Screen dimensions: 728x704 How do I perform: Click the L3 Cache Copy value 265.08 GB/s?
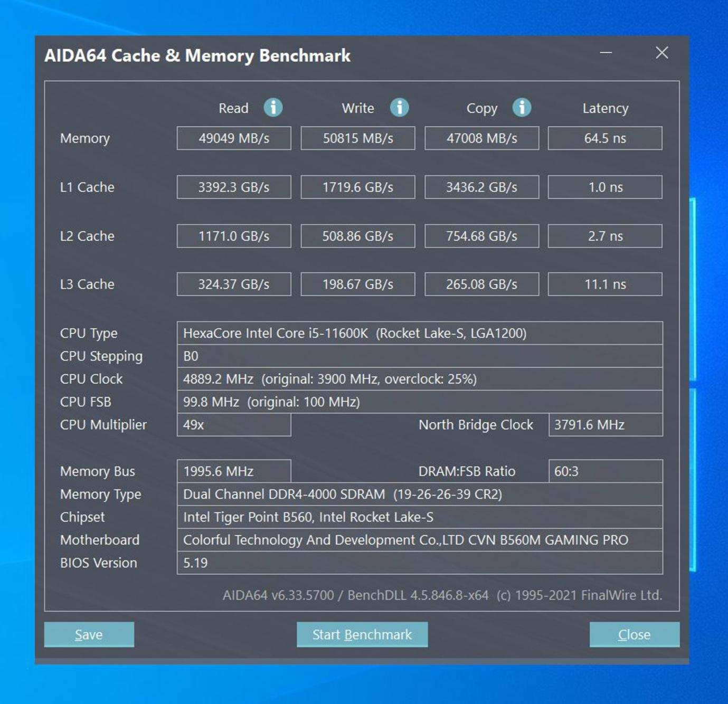tap(482, 284)
